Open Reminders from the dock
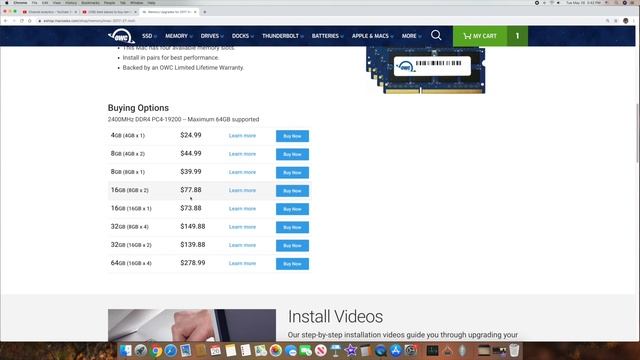Screen dimensions: 640x360 coord(246,351)
